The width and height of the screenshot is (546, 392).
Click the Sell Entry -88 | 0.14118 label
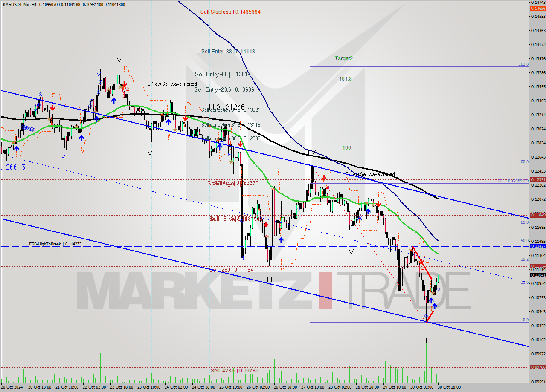coord(228,52)
